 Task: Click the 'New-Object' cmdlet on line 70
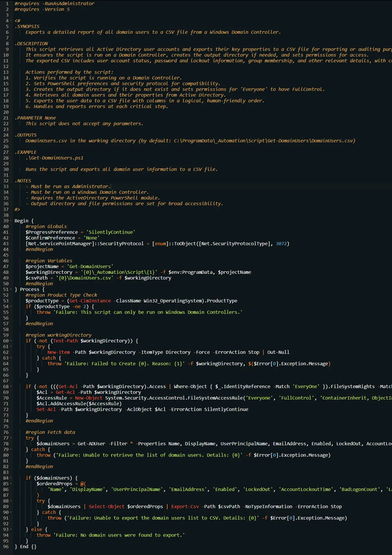[x=89, y=398]
